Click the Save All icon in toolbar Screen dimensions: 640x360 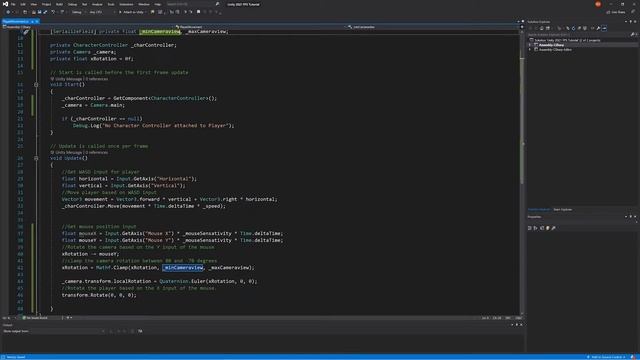pos(45,12)
